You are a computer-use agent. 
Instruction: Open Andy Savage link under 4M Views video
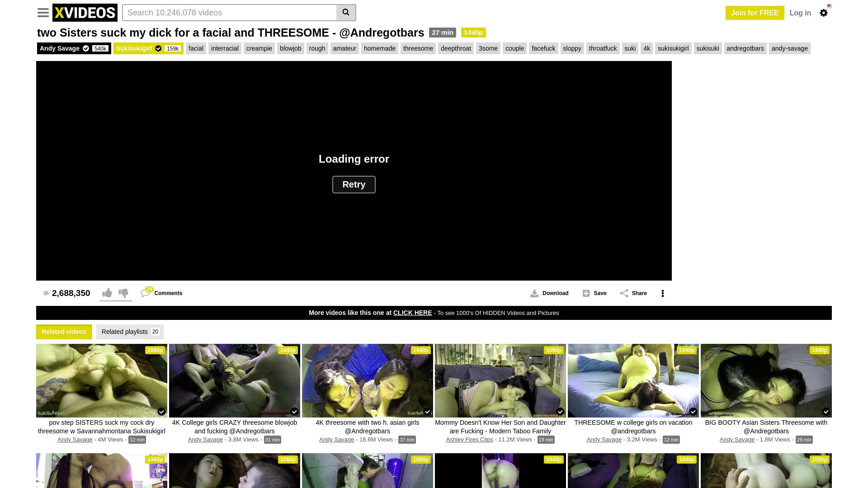(x=75, y=440)
